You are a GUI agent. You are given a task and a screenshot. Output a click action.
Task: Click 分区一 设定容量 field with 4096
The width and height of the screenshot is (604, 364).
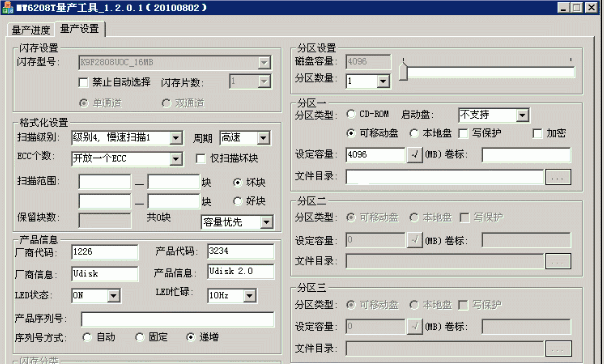pyautogui.click(x=376, y=155)
